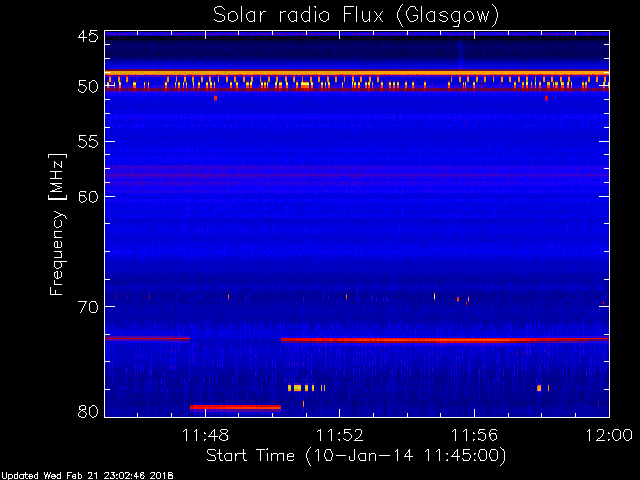
Task: Click the frequency tick label "60"
Action: 88,196
